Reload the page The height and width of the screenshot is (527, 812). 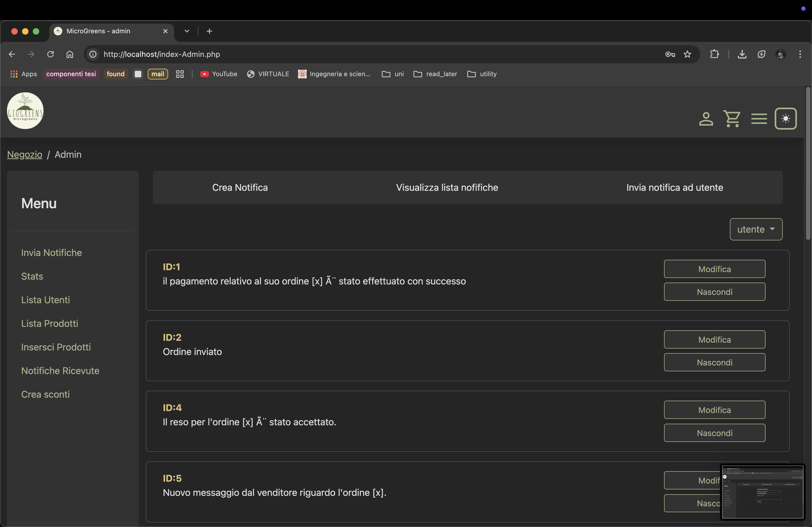point(50,54)
